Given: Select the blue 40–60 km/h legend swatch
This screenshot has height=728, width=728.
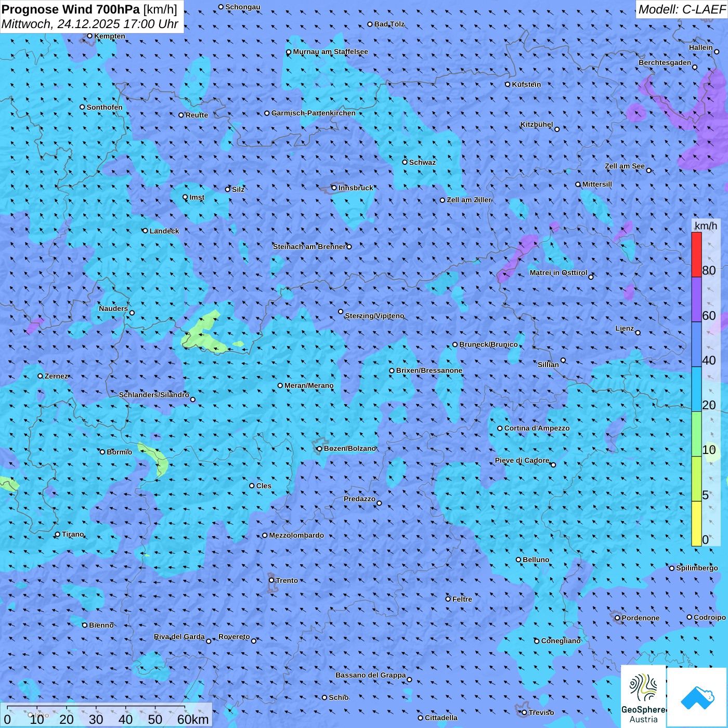Looking at the screenshot, I should tap(696, 345).
